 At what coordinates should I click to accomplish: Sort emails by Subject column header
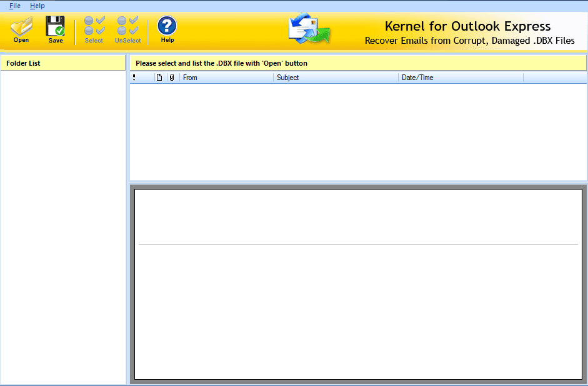pyautogui.click(x=336, y=78)
